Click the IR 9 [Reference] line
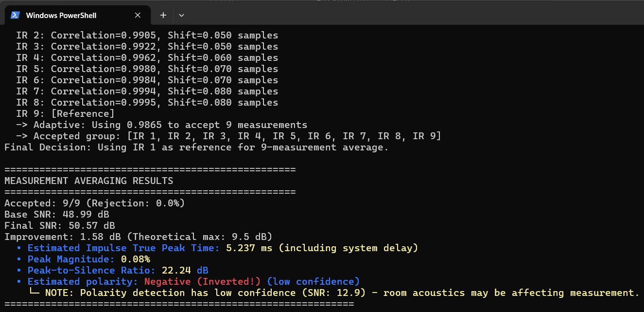This screenshot has width=644, height=312. (x=65, y=113)
